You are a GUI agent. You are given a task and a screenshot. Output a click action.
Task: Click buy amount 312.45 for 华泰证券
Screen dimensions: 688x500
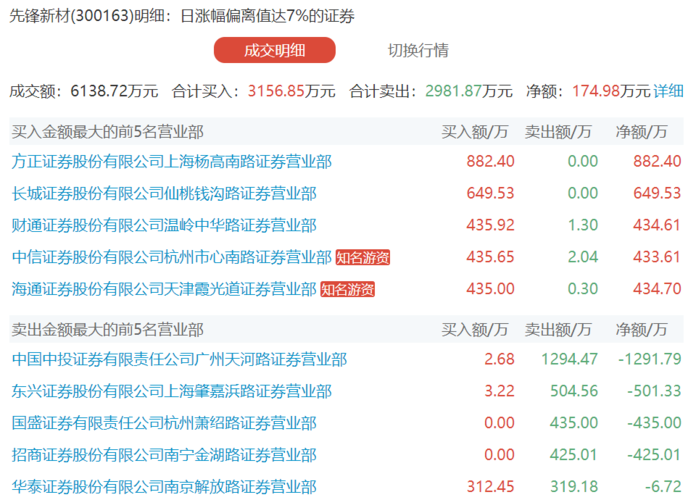coord(490,487)
